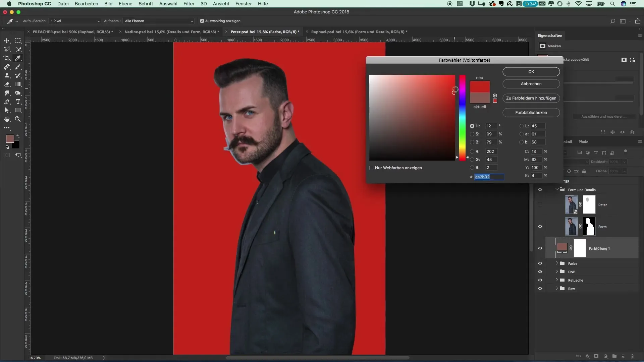644x362 pixels.
Task: Hide the Form layer visibility eye
Action: pos(540,227)
